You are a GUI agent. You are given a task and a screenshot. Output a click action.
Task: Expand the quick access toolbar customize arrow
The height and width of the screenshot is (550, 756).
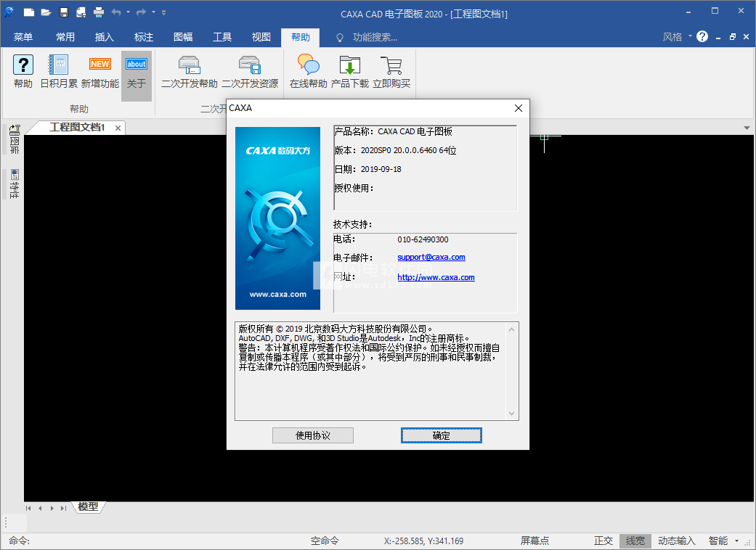(164, 12)
